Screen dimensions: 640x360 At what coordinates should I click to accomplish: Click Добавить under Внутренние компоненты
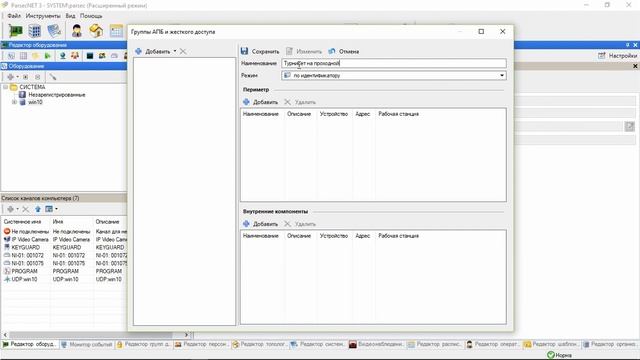(260, 224)
